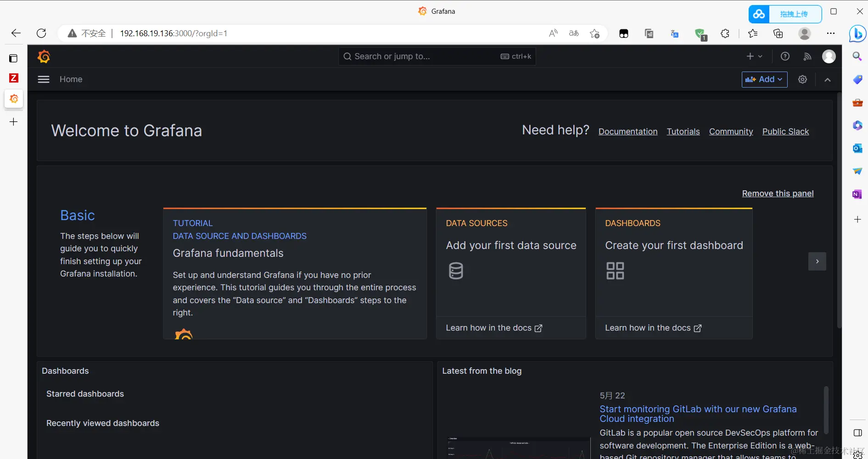Click the dashboard grid icon
The height and width of the screenshot is (459, 868).
click(615, 271)
